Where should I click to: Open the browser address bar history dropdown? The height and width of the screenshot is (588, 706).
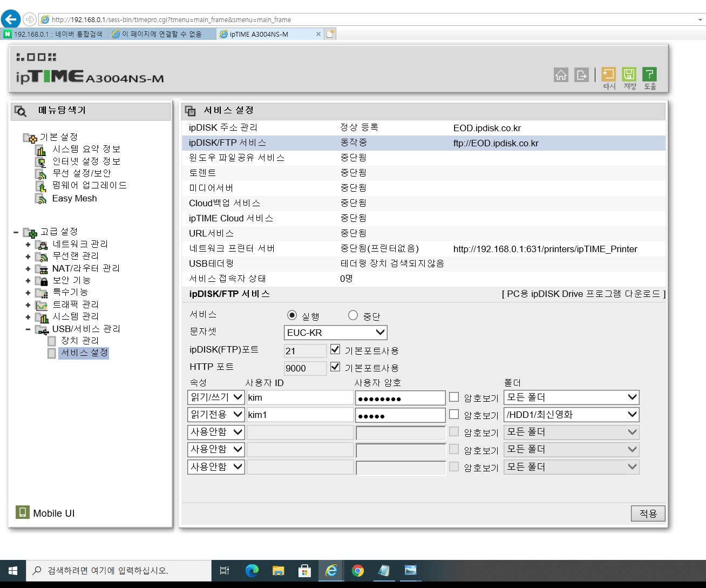[700, 19]
